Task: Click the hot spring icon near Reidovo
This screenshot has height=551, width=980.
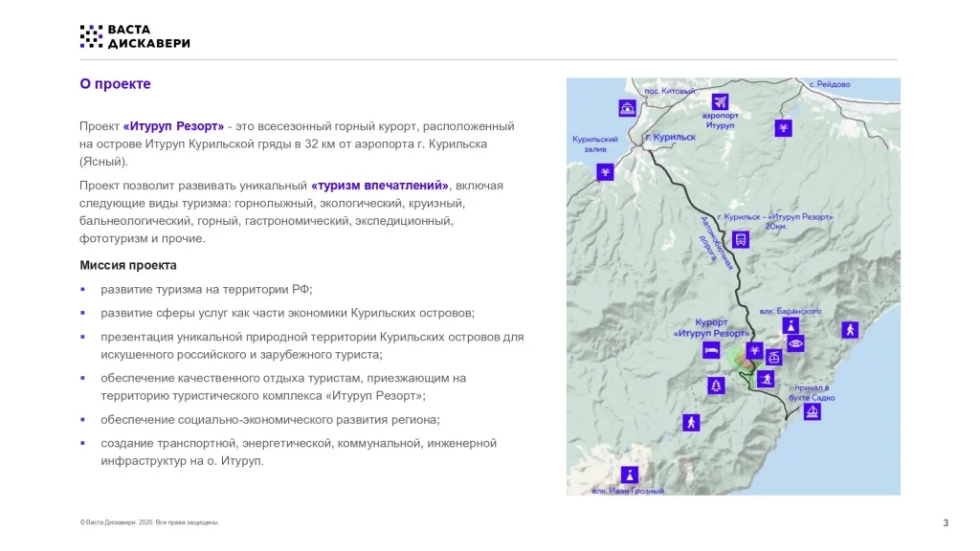Action: pos(783,128)
